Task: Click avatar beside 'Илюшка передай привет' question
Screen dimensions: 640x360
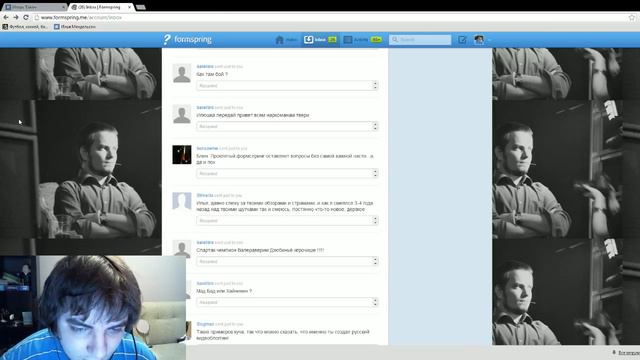Action: (182, 114)
